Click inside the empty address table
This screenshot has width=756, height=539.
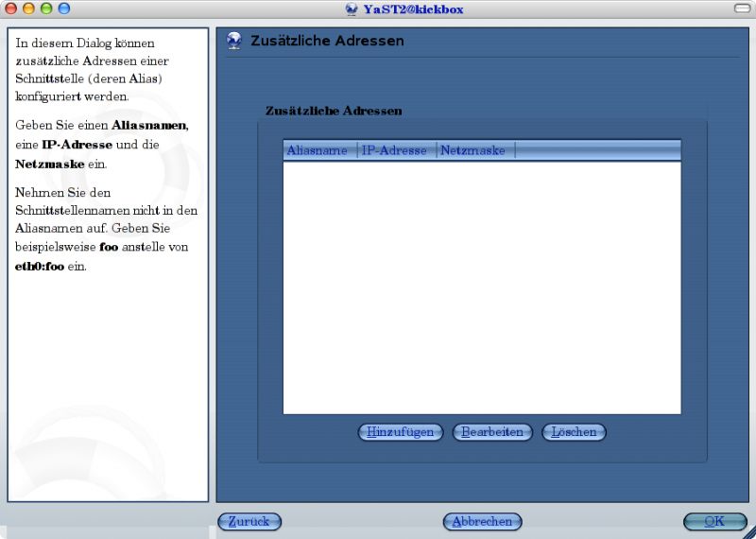point(482,284)
